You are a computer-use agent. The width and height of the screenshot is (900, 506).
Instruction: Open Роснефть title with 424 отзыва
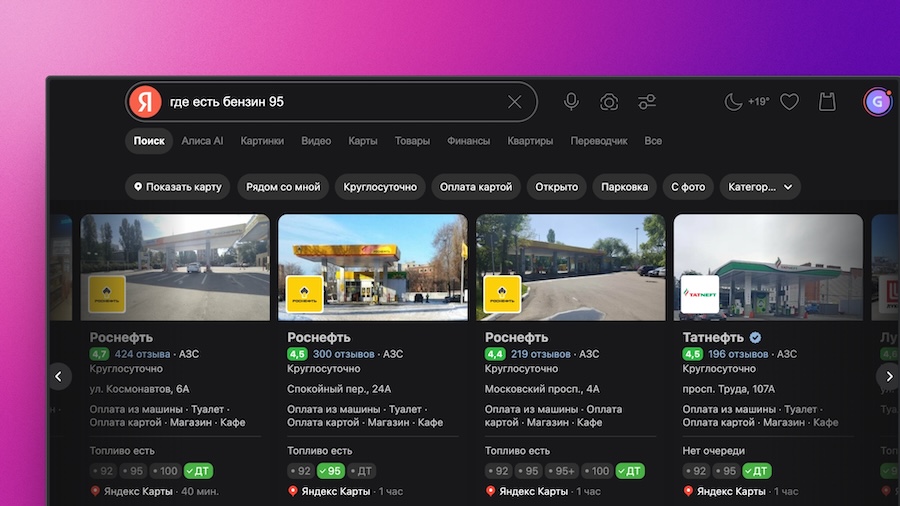[121, 337]
